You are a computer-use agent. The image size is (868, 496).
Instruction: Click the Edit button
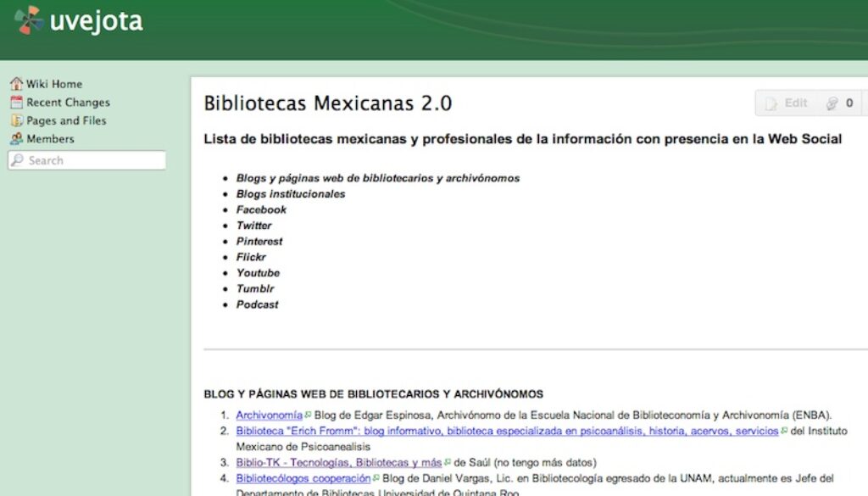tap(795, 103)
